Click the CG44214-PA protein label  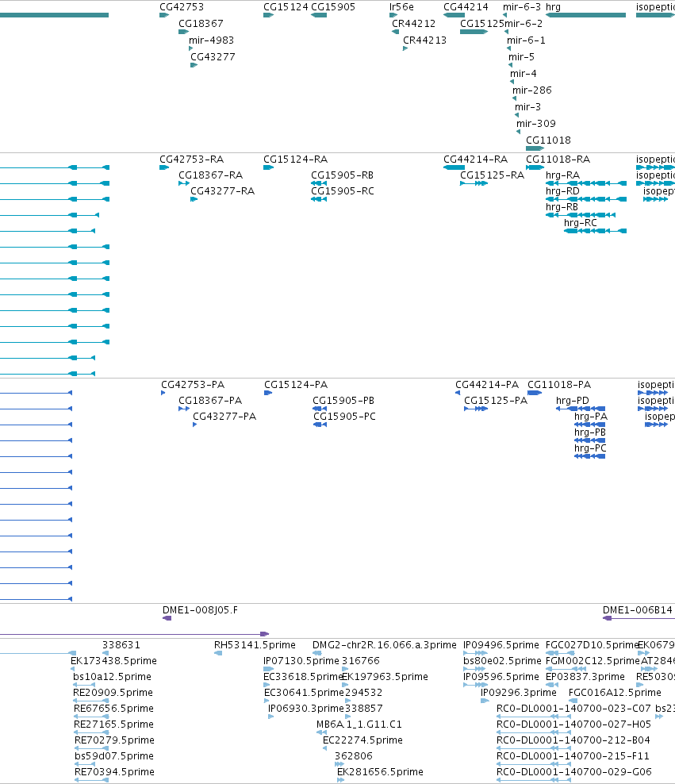pos(487,385)
